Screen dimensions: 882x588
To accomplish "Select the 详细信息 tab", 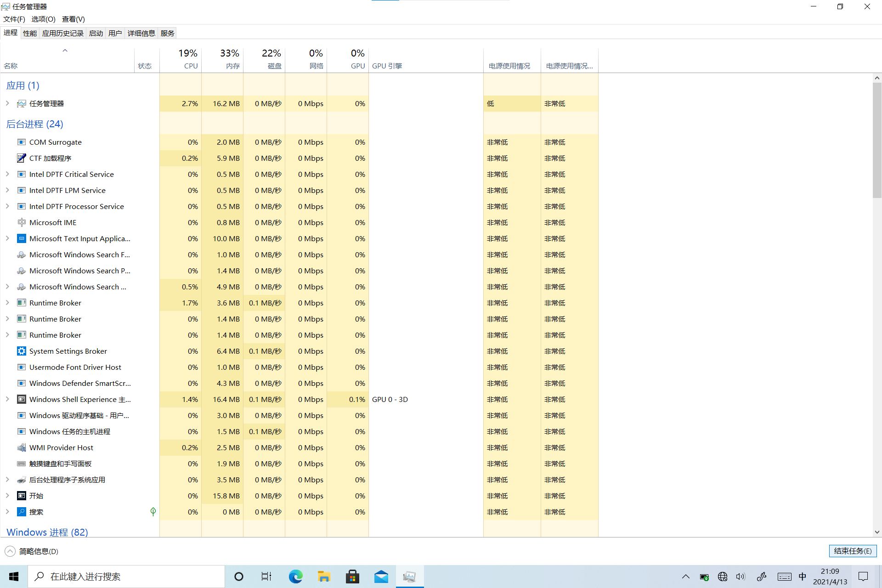I will pyautogui.click(x=141, y=34).
